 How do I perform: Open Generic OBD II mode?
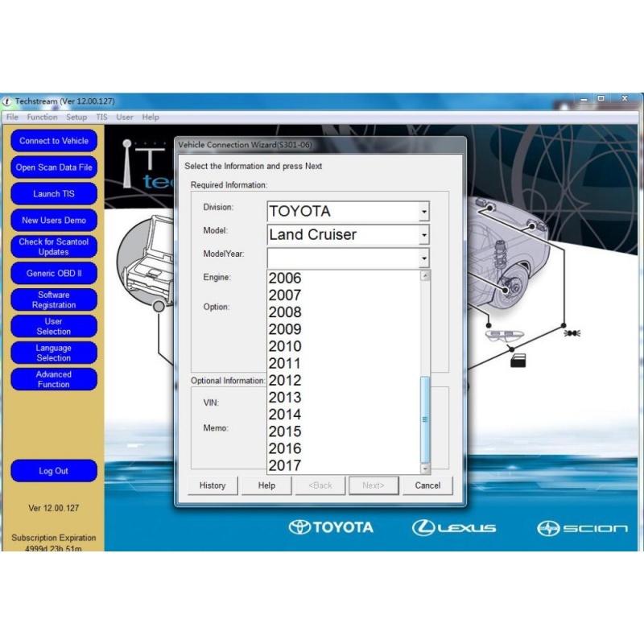(54, 273)
